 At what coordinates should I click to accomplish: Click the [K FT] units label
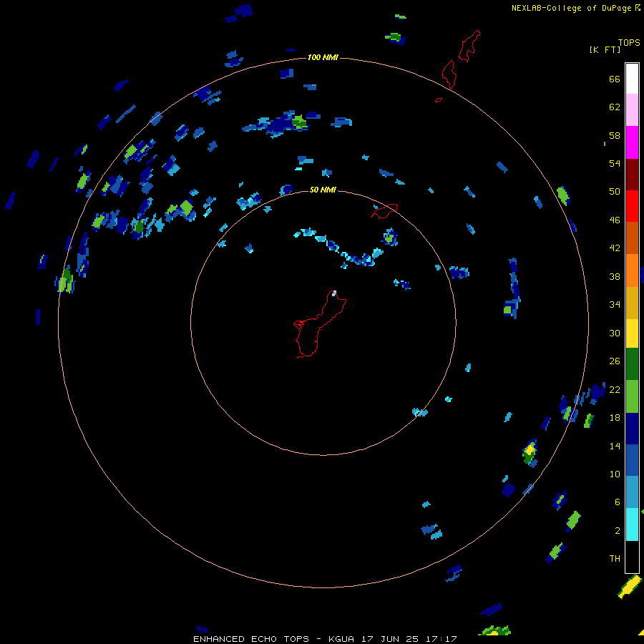(605, 50)
